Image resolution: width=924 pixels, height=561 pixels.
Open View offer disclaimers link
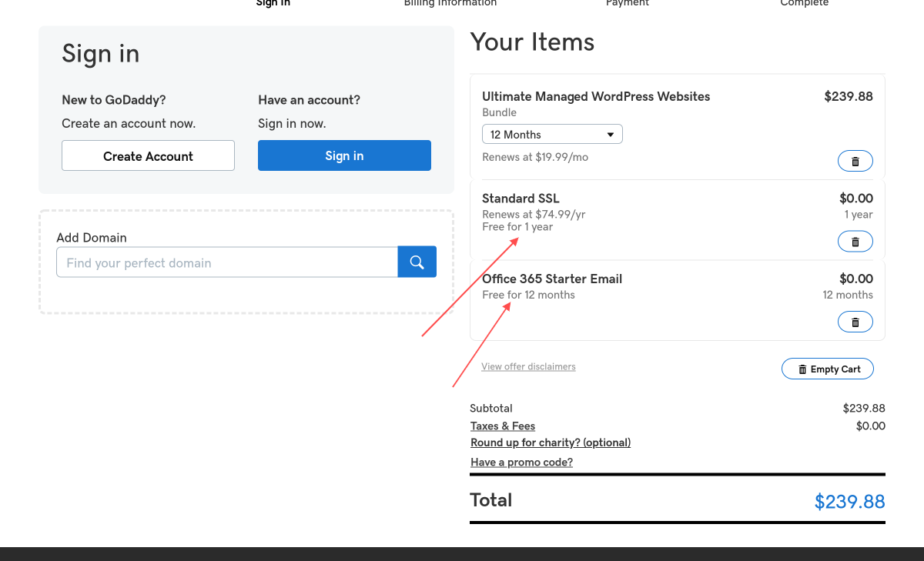528,366
